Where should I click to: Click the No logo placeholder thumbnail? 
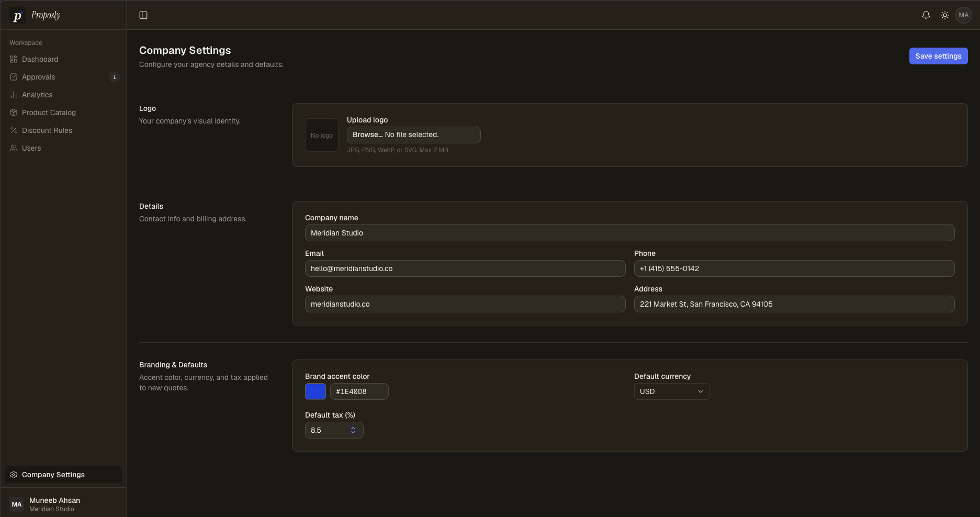click(x=322, y=135)
